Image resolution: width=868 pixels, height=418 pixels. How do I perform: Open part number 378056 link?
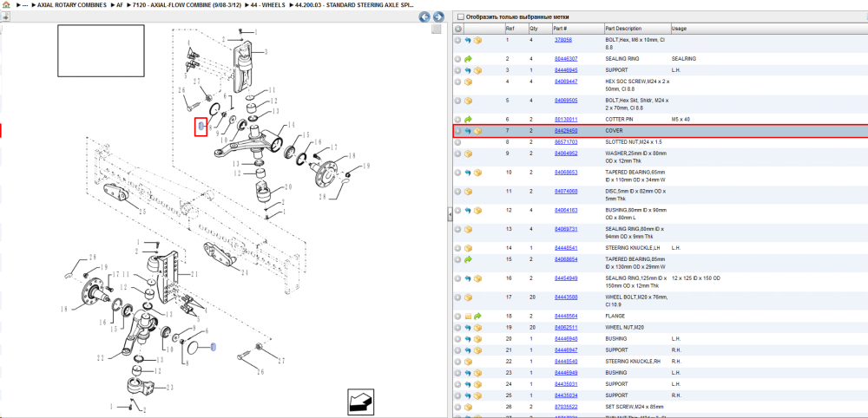click(x=563, y=41)
